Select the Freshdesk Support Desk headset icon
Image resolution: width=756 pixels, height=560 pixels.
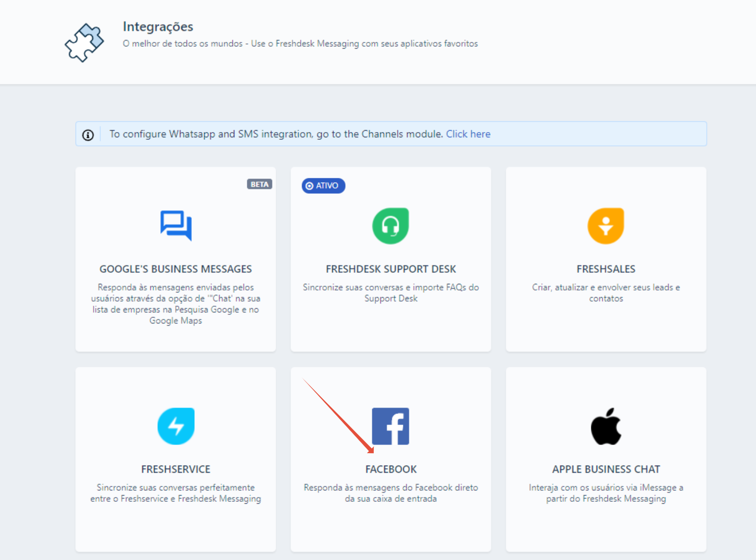391,226
